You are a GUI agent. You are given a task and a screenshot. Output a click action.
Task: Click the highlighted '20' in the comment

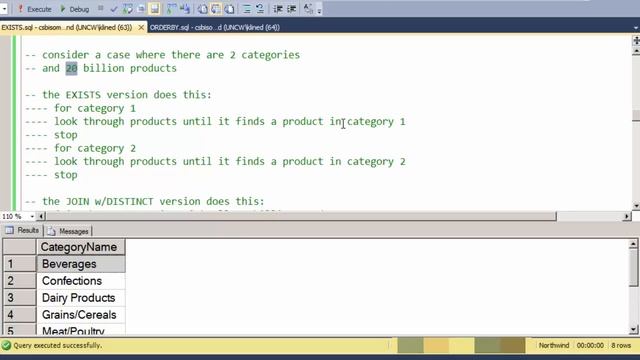71,68
